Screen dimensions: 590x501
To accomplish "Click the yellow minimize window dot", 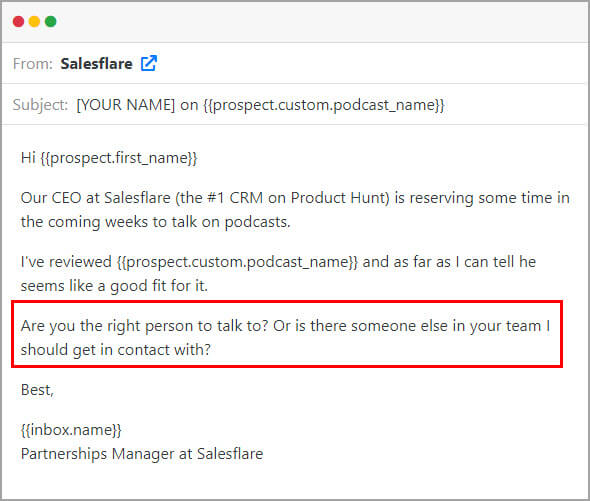I will pyautogui.click(x=34, y=21).
